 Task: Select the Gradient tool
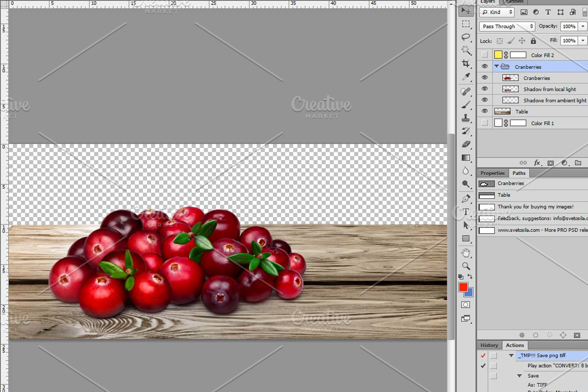(x=466, y=158)
